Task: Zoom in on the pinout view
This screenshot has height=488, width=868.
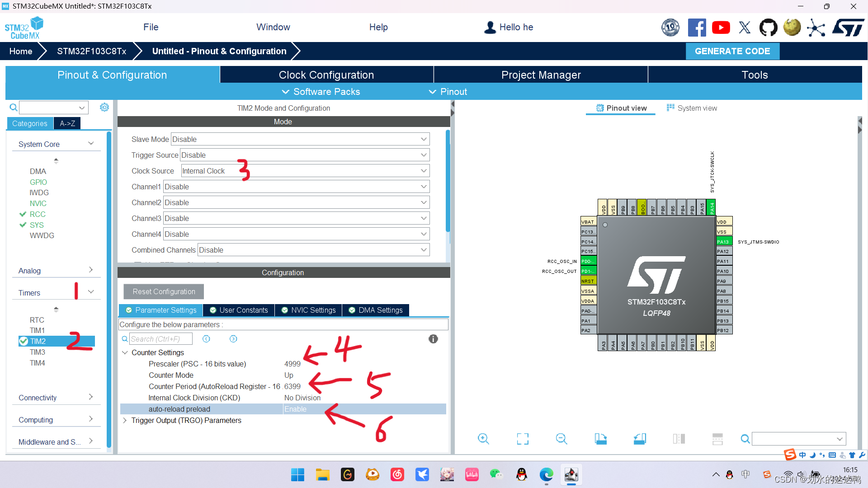Action: coord(483,439)
